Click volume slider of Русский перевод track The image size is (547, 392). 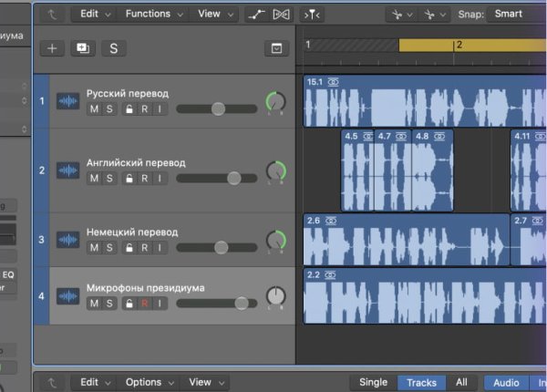[217, 109]
